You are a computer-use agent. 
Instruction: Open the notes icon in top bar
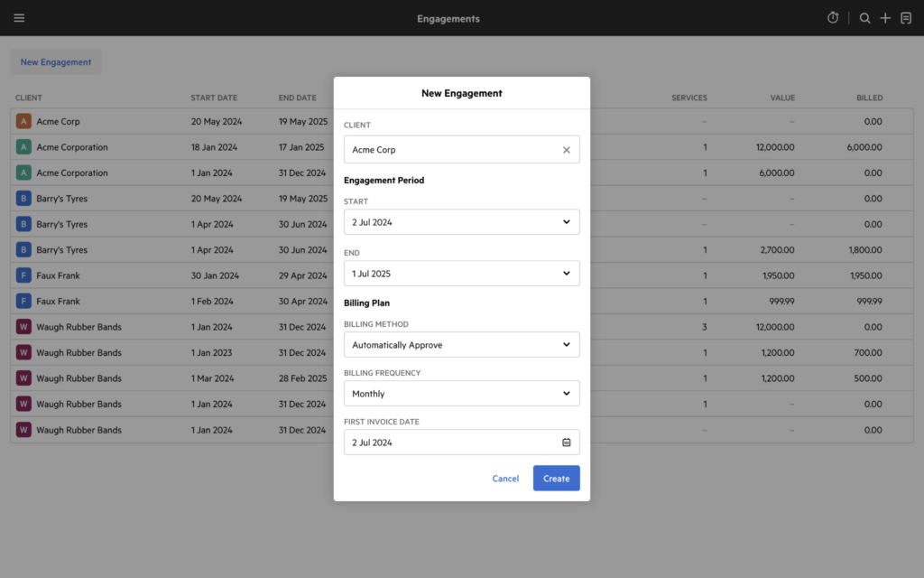coord(906,18)
